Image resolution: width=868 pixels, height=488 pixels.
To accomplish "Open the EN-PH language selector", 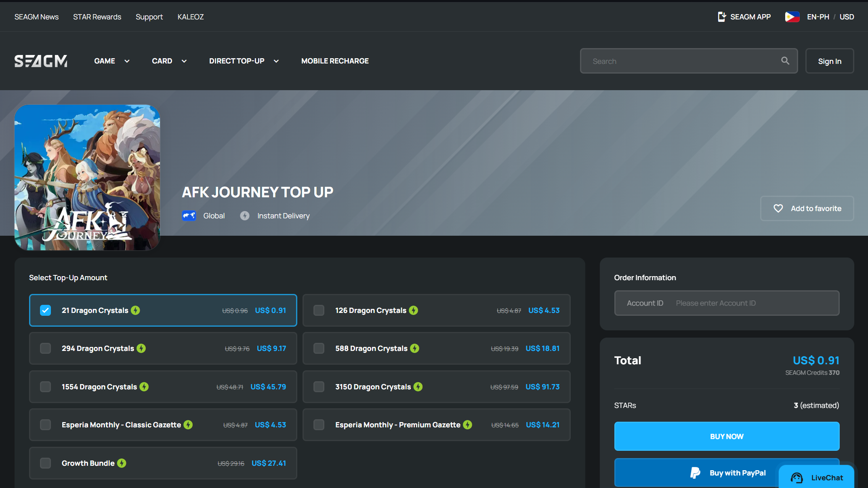I will point(818,17).
